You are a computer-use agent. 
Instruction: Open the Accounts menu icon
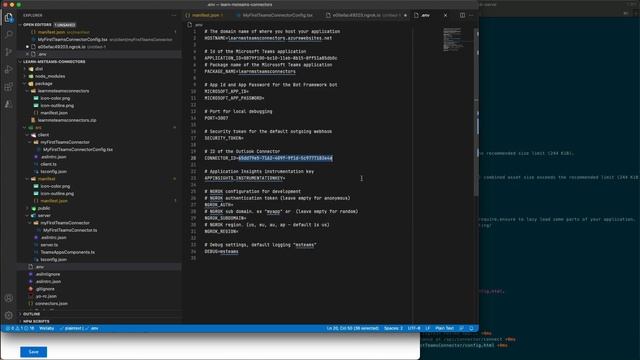point(9,298)
